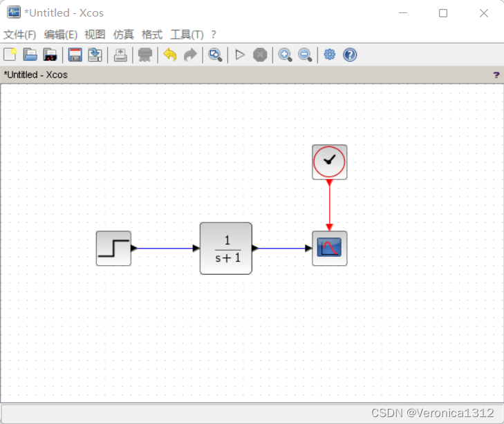Viewport: 504px width, 424px height.
Task: Zoom in on the diagram
Action: pyautogui.click(x=285, y=55)
